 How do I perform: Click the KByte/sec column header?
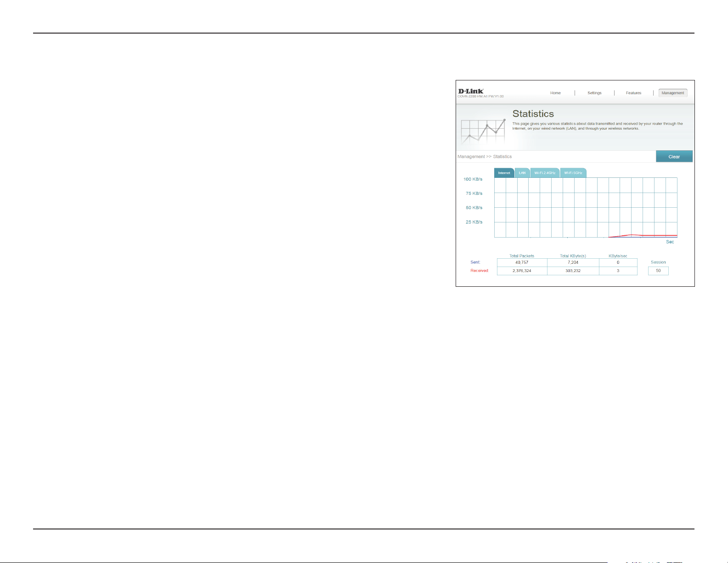click(x=618, y=256)
